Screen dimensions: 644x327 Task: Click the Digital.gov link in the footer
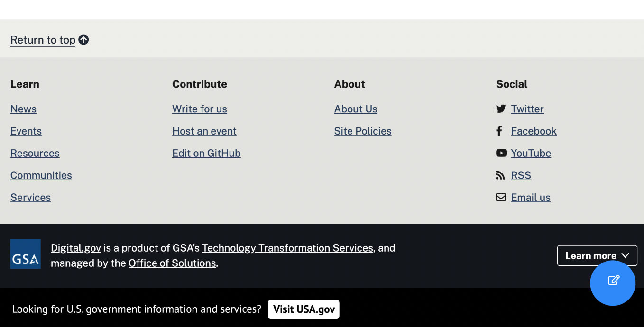click(x=76, y=248)
